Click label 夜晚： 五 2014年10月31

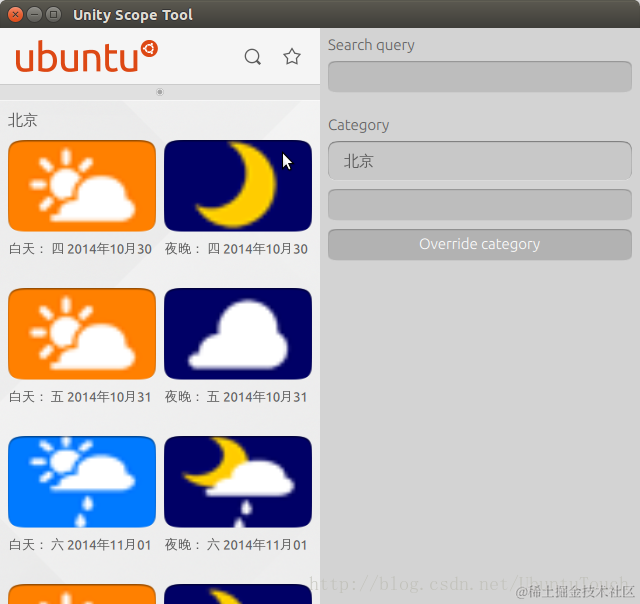click(236, 397)
